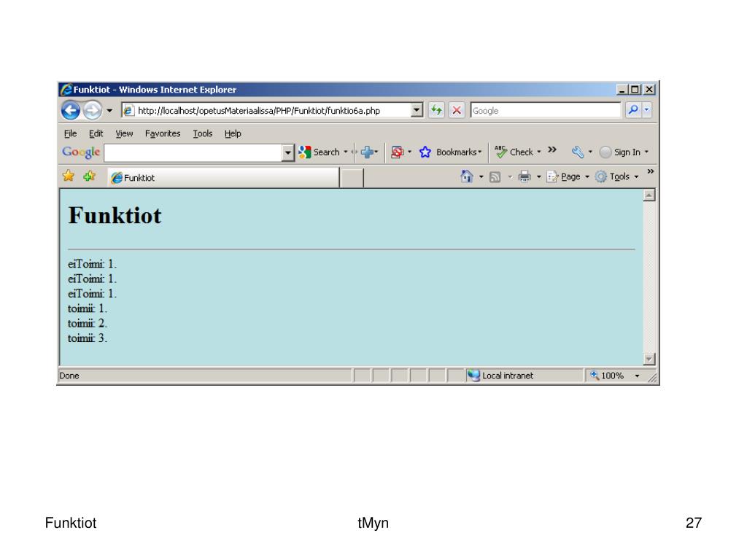Click the Google search box in the top right

546,111
